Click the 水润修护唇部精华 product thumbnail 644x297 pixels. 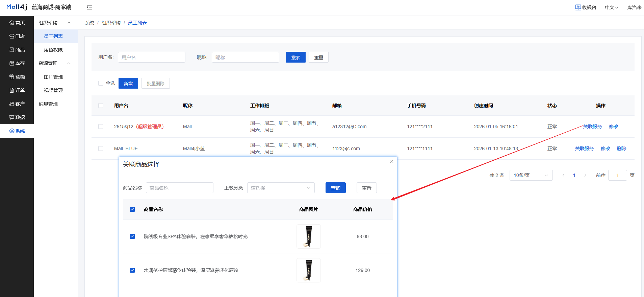pos(309,270)
